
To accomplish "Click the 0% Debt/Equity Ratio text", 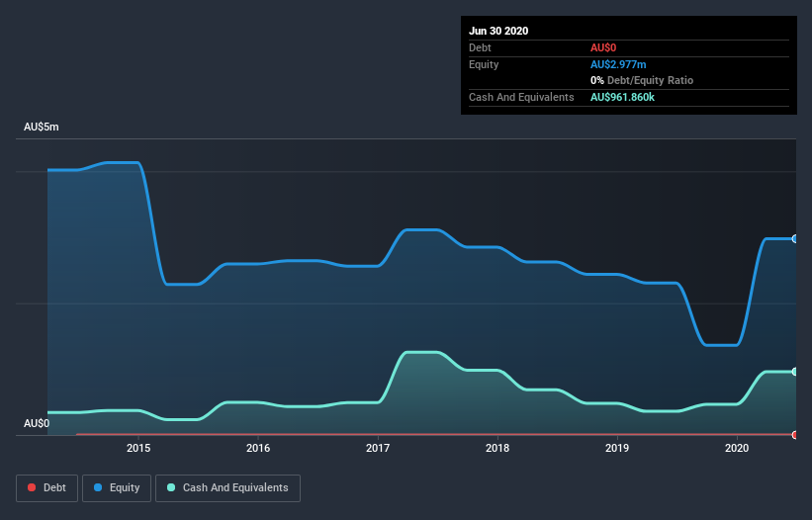I will (x=642, y=80).
